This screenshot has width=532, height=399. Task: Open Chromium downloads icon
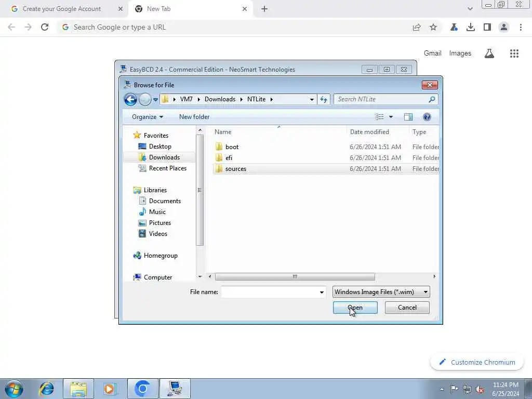(470, 27)
